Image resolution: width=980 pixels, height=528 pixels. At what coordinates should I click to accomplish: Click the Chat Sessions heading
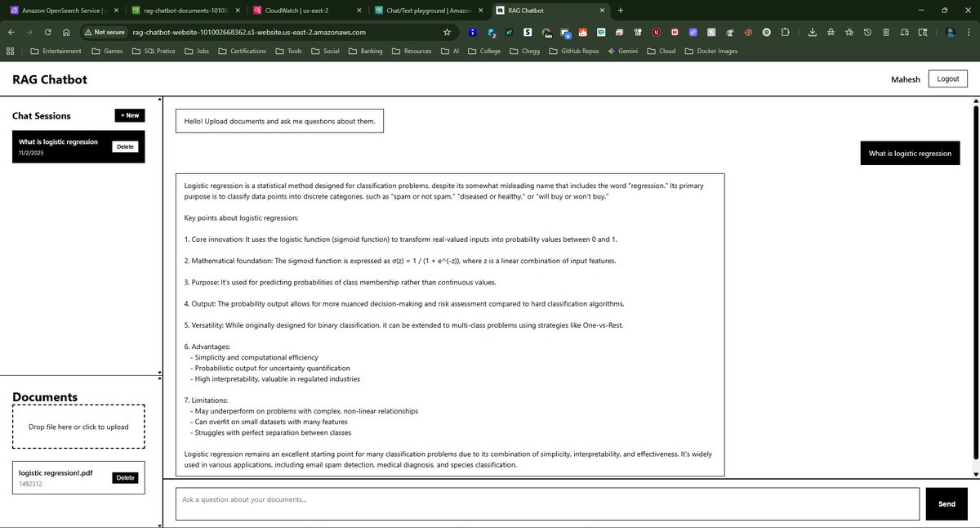pyautogui.click(x=42, y=116)
